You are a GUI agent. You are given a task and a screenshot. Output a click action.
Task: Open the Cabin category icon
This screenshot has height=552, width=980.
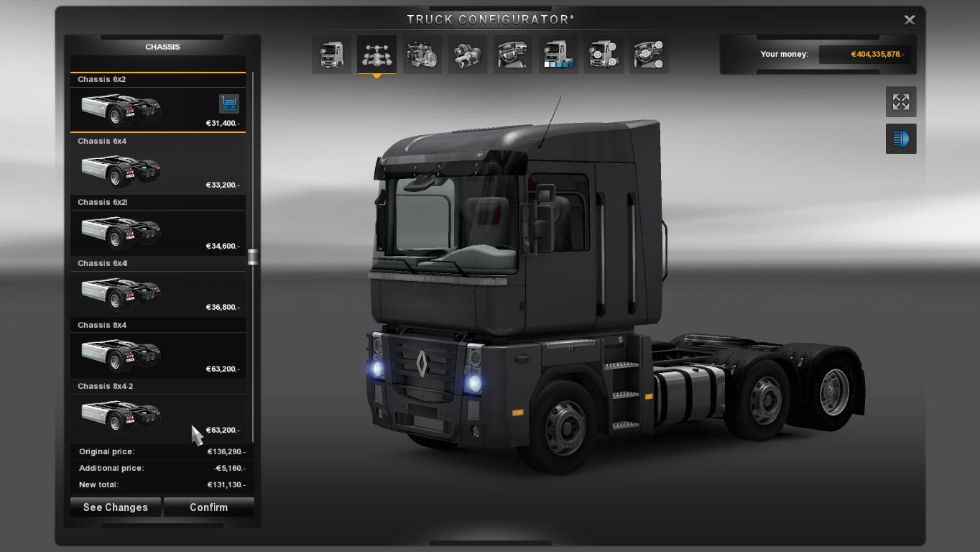[331, 55]
